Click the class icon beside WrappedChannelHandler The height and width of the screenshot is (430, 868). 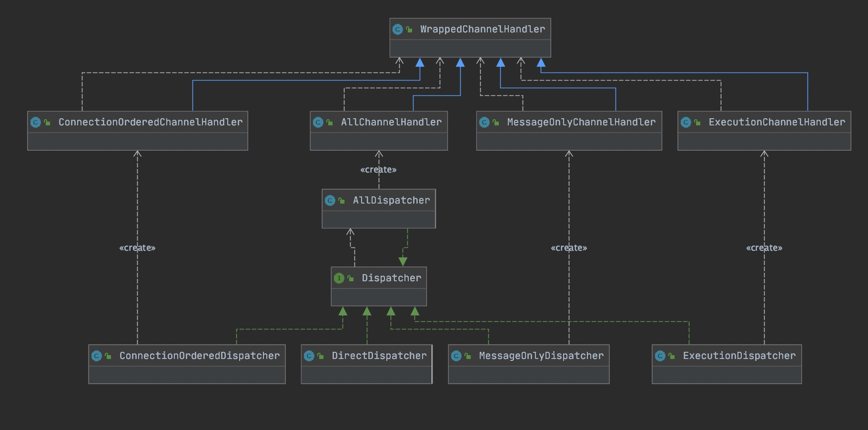397,30
